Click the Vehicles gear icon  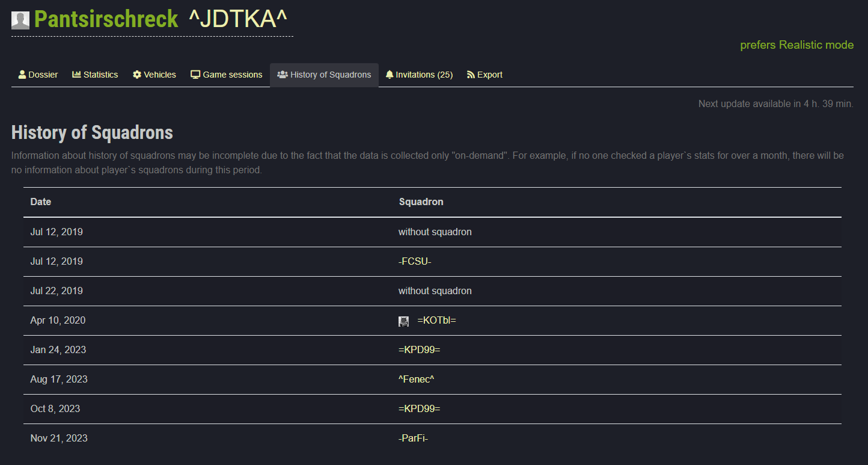137,75
